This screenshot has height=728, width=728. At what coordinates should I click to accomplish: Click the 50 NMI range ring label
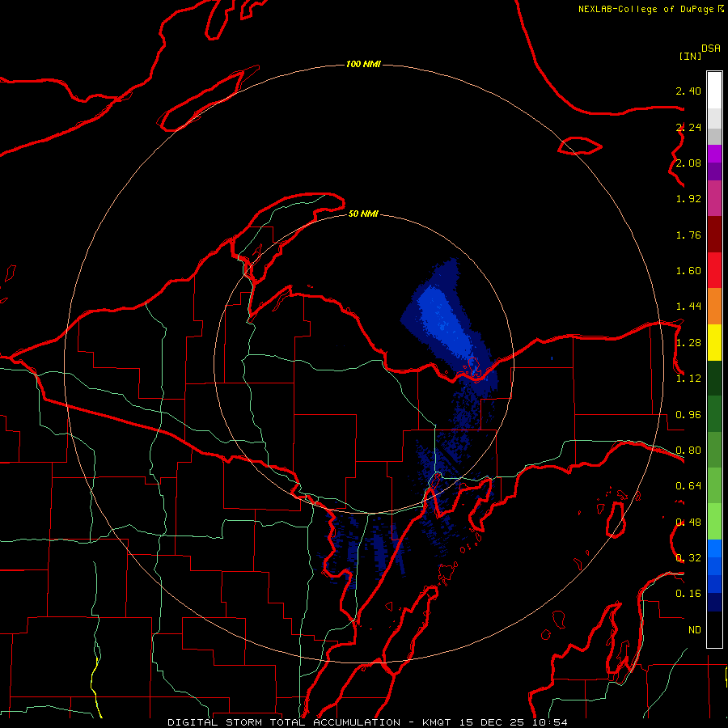(363, 214)
